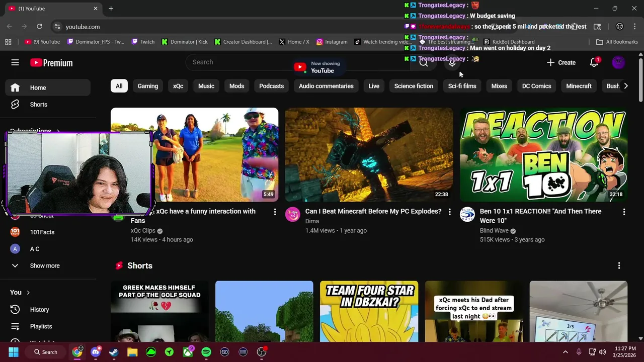
Task: Open 'Can I Beat Minecraft Before My PC Explodes?' title
Action: pyautogui.click(x=373, y=212)
